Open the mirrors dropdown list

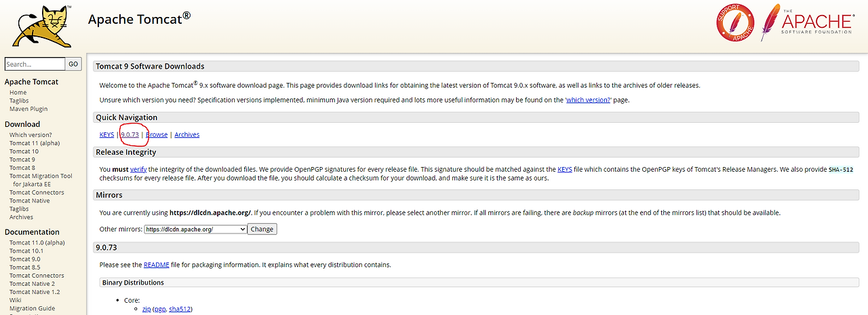(196, 229)
